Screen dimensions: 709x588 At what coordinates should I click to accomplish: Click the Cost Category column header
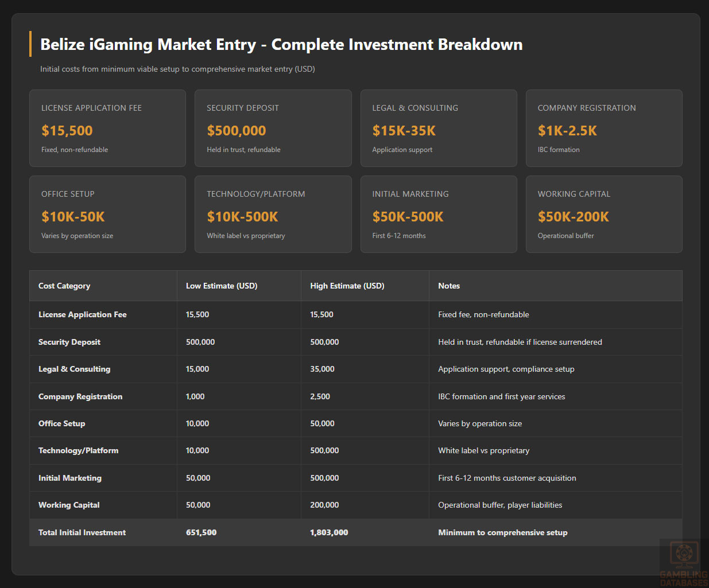pos(64,286)
